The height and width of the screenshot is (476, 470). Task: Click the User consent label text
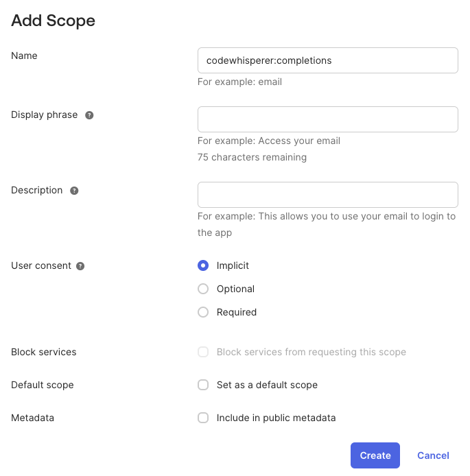click(x=40, y=265)
